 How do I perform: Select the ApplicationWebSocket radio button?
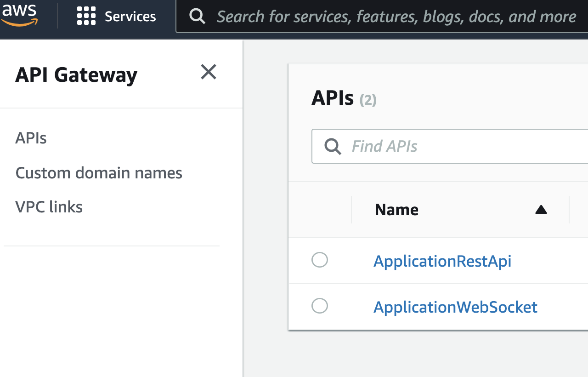pyautogui.click(x=320, y=306)
